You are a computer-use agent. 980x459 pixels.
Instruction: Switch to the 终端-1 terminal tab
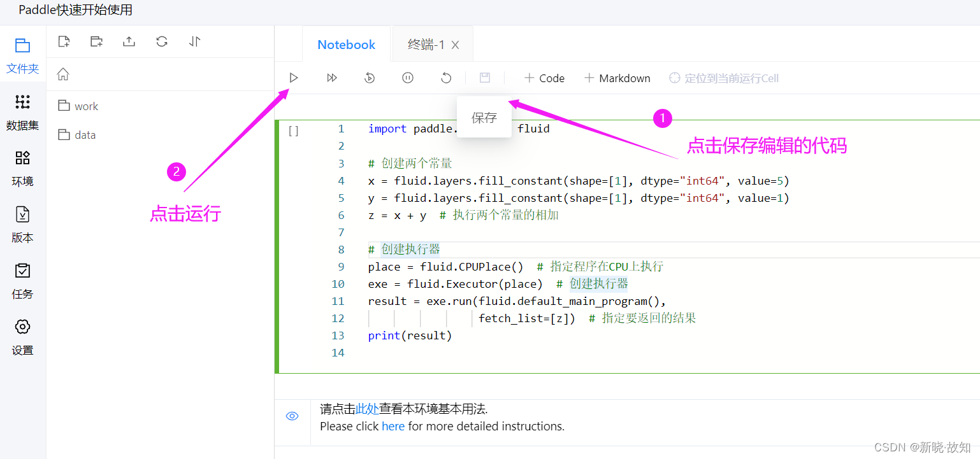coord(426,45)
